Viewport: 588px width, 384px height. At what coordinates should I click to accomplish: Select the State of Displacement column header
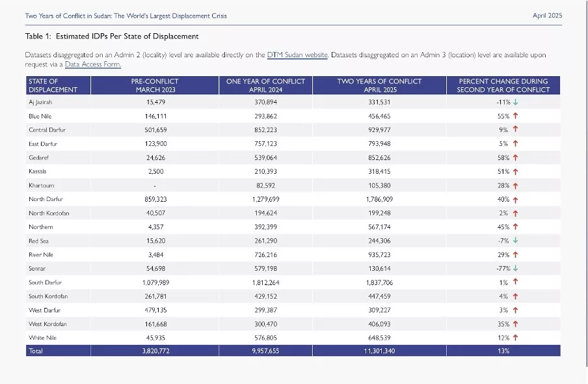pyautogui.click(x=58, y=85)
